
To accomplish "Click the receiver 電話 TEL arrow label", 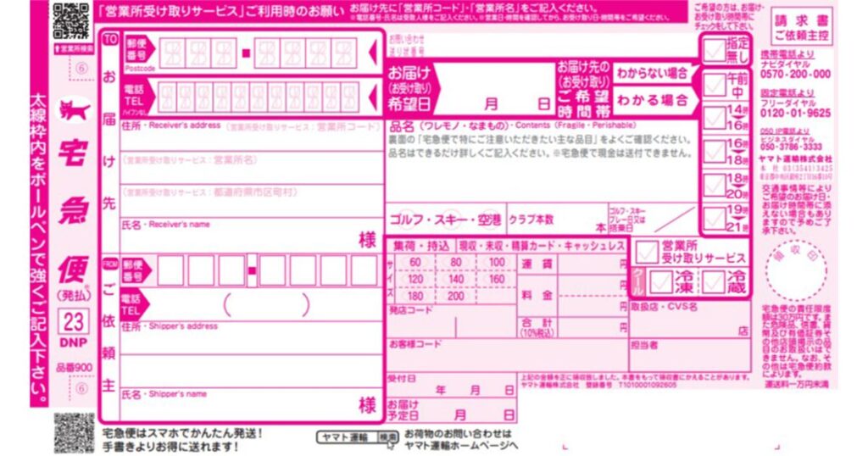I will click(x=137, y=97).
